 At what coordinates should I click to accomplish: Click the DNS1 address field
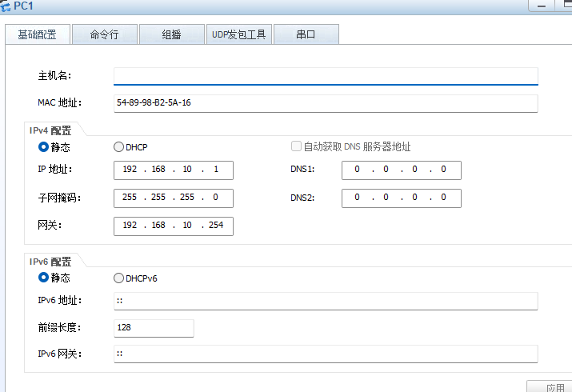pos(401,170)
